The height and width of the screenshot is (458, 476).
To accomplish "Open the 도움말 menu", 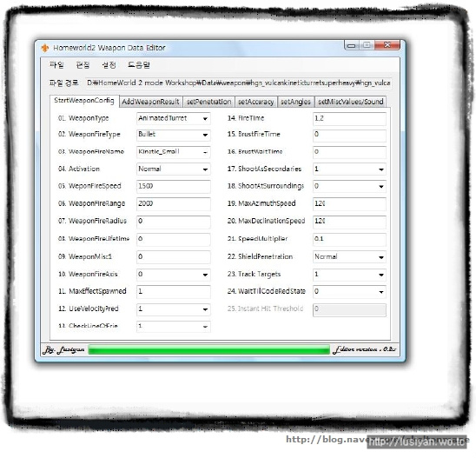I will pos(139,64).
